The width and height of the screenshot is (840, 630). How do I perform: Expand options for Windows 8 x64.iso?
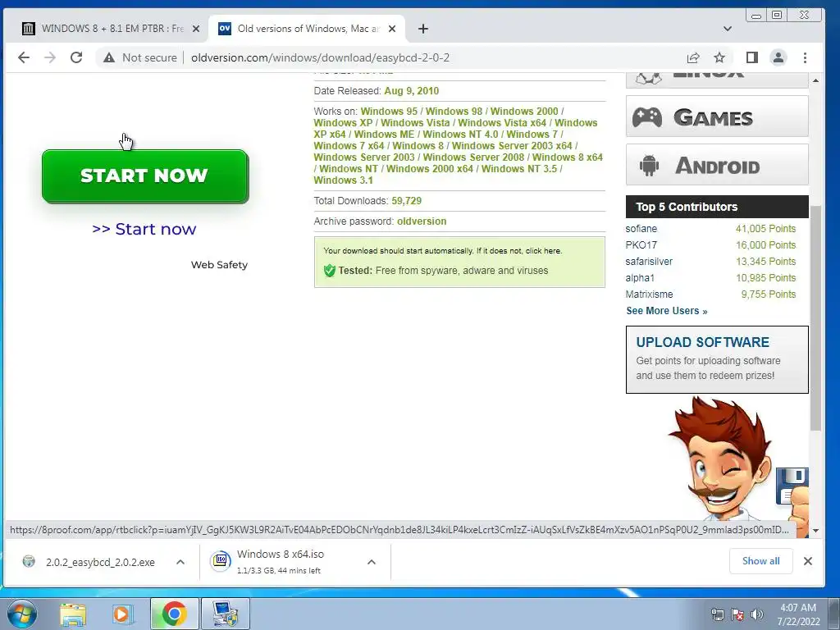(372, 562)
